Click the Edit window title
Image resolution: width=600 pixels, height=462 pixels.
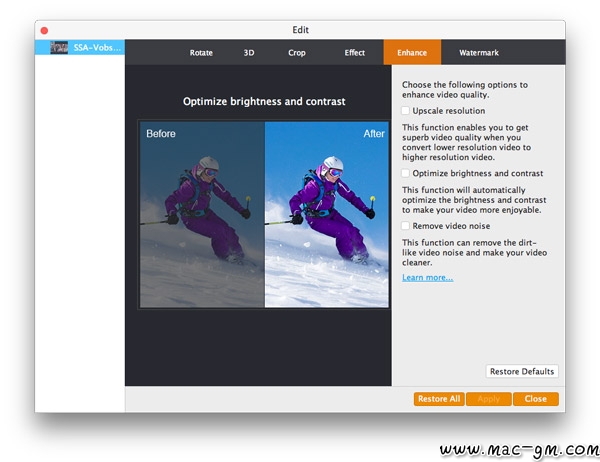click(x=300, y=30)
